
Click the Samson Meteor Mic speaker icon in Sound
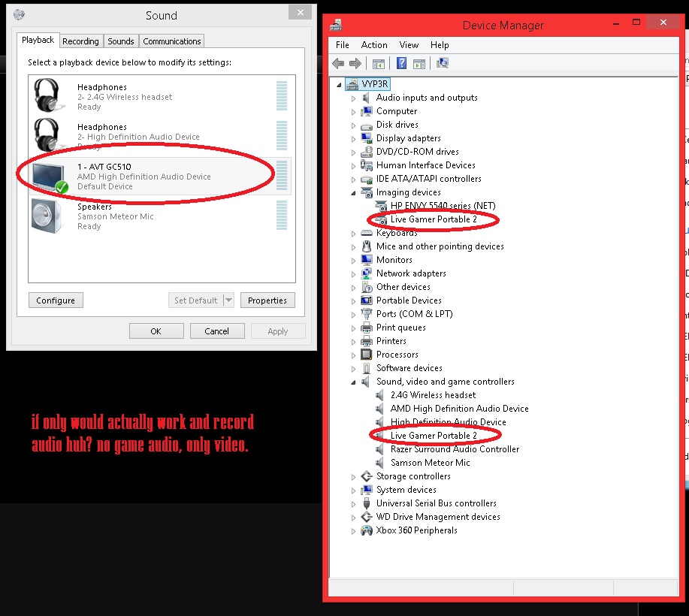47,216
